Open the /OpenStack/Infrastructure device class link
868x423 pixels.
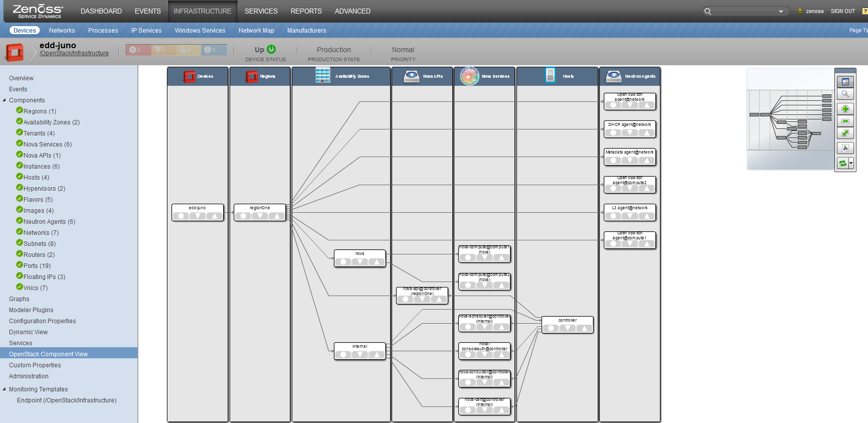[74, 53]
